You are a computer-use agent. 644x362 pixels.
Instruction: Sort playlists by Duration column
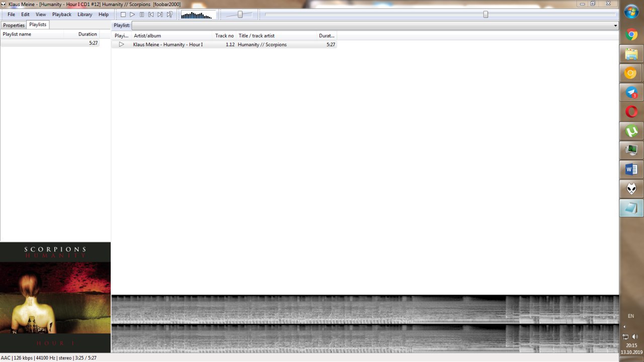pos(82,34)
